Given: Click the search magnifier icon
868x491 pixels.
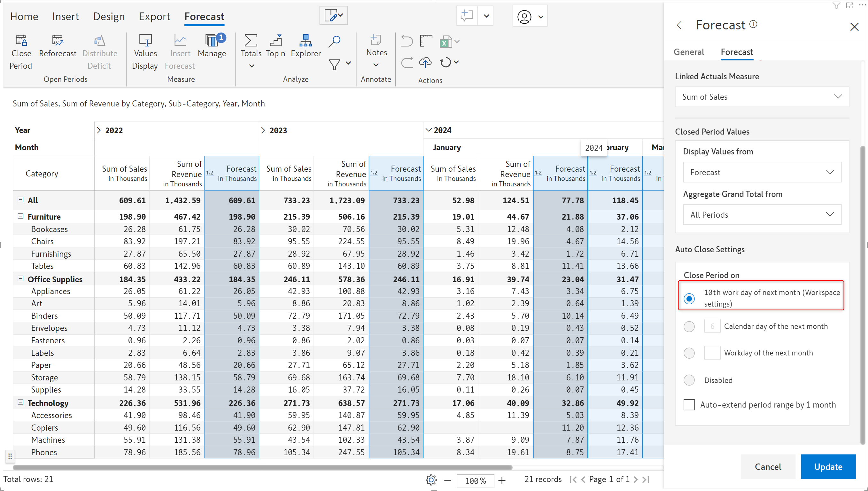Looking at the screenshot, I should click(x=334, y=41).
